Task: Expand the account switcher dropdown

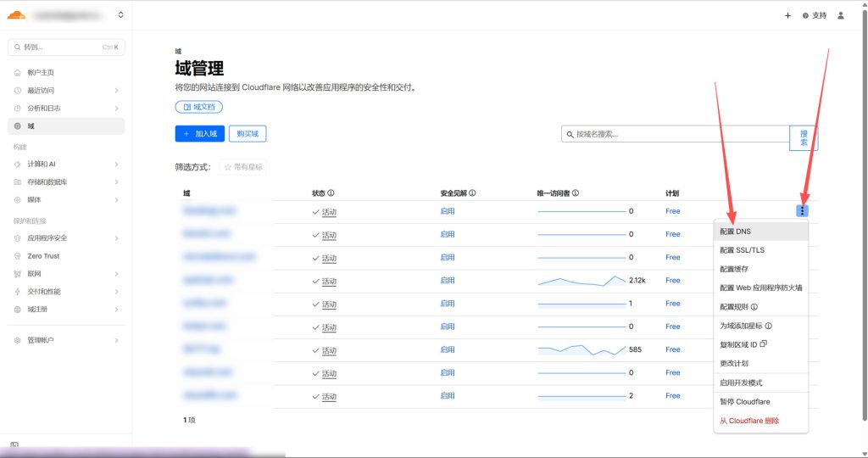Action: tap(120, 14)
